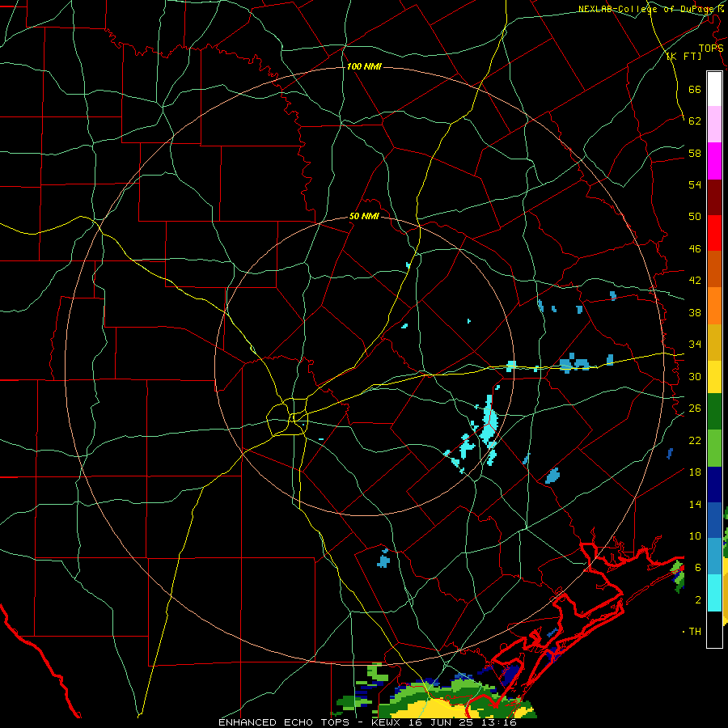Image resolution: width=728 pixels, height=728 pixels.
Task: Click the "50 NMI" range ring label
Action: pos(364,216)
